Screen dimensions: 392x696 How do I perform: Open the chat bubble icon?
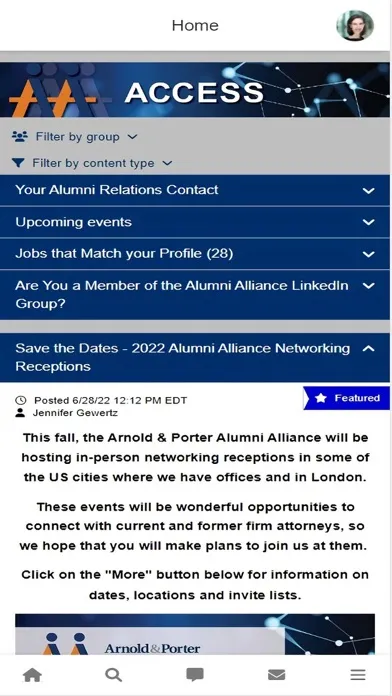(x=195, y=675)
